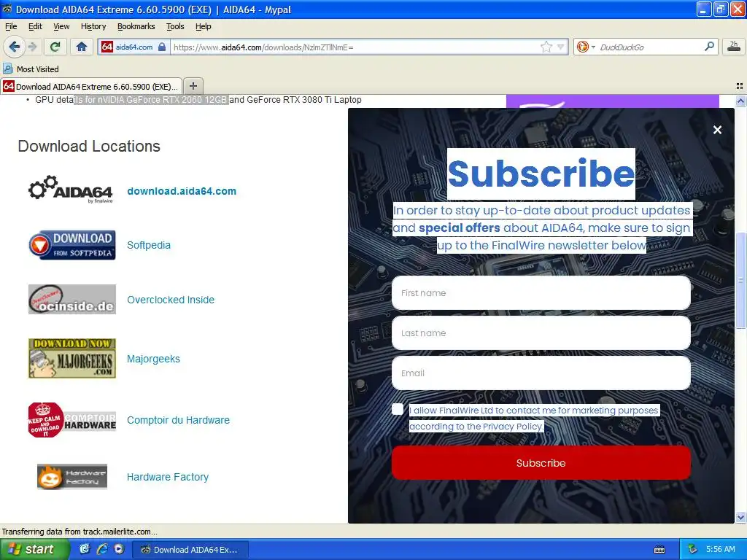Open the History menu

[93, 26]
